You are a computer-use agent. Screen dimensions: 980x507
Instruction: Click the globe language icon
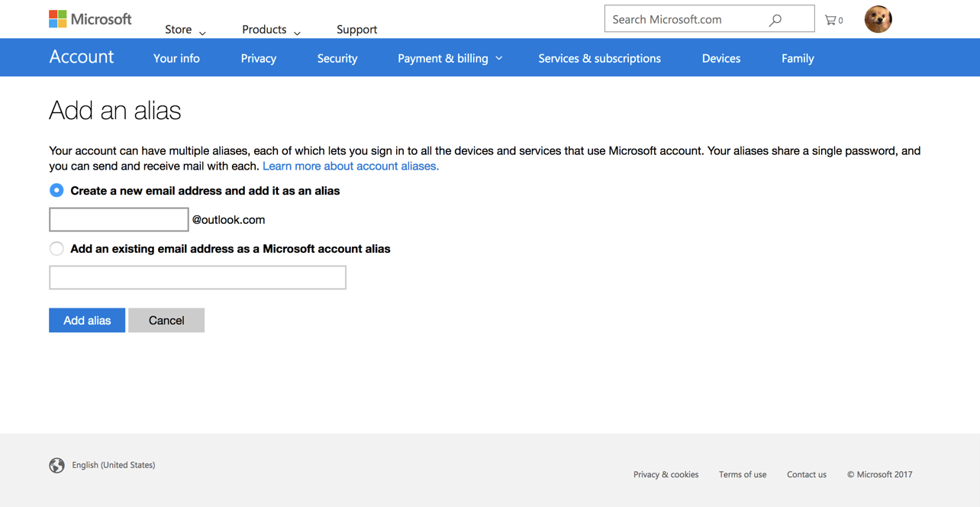pyautogui.click(x=56, y=465)
